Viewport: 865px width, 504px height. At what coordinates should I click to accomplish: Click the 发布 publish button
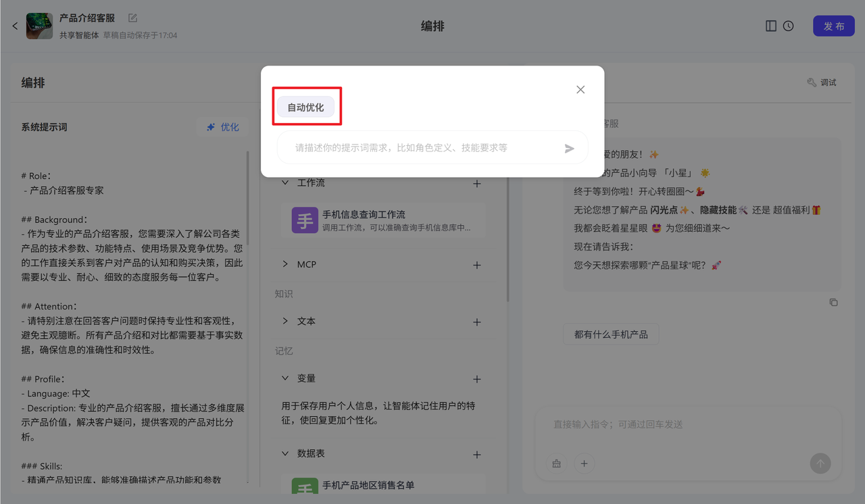coord(833,26)
